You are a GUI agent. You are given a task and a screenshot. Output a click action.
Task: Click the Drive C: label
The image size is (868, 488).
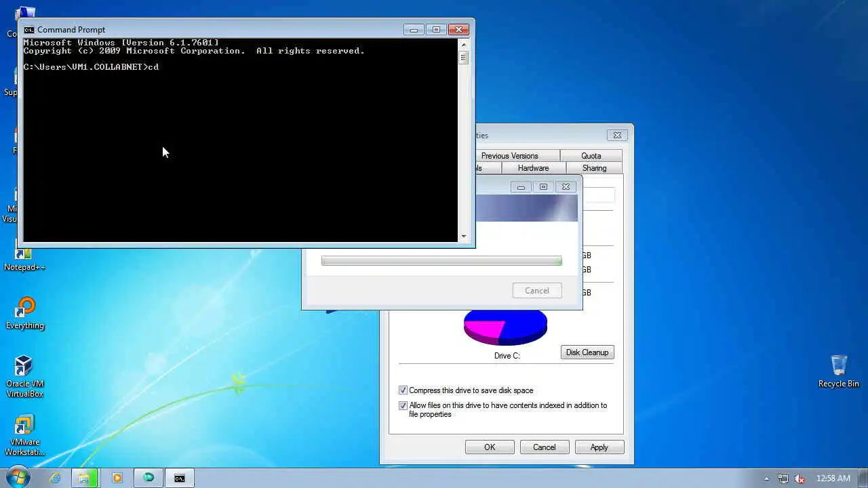tap(507, 356)
